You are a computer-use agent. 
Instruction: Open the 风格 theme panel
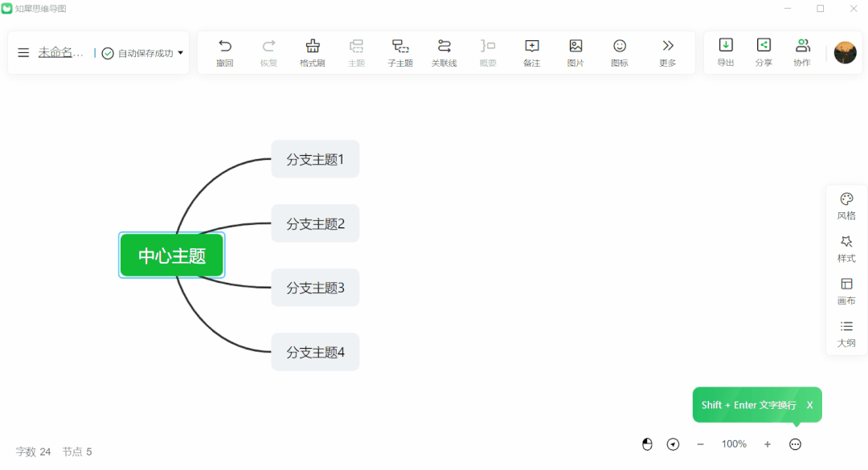846,206
